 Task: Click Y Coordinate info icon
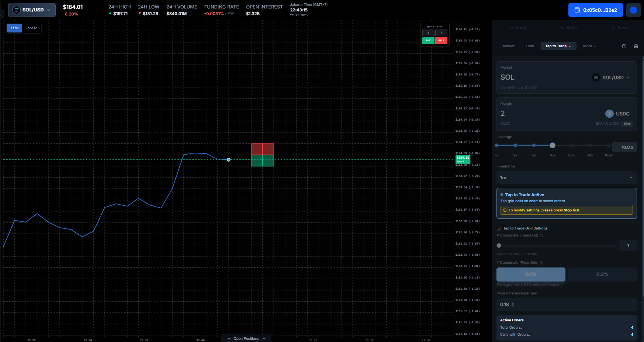tap(541, 263)
